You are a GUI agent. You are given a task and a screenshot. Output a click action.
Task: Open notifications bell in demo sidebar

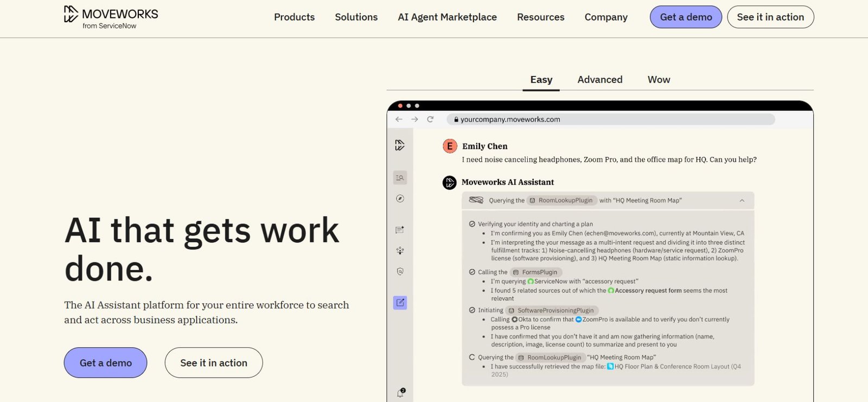(x=400, y=393)
